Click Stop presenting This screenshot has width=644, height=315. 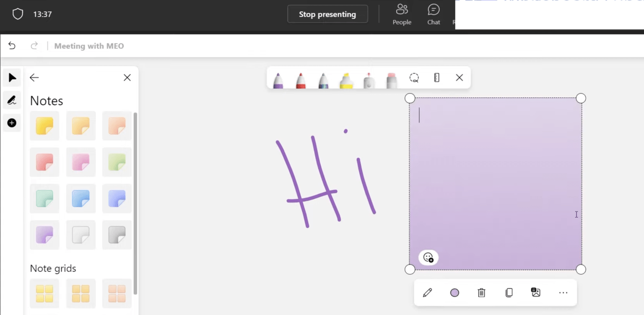coord(327,14)
